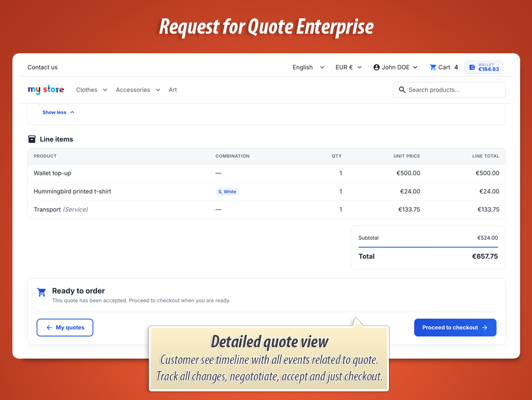
Task: Click Proceed to checkout button
Action: [455, 328]
